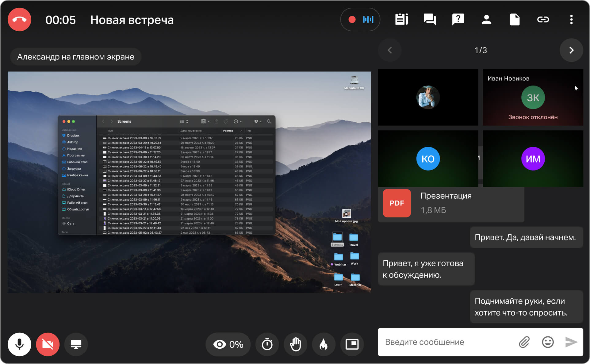Copy meeting link via chain icon
Viewport: 590px width, 364px height.
click(543, 20)
